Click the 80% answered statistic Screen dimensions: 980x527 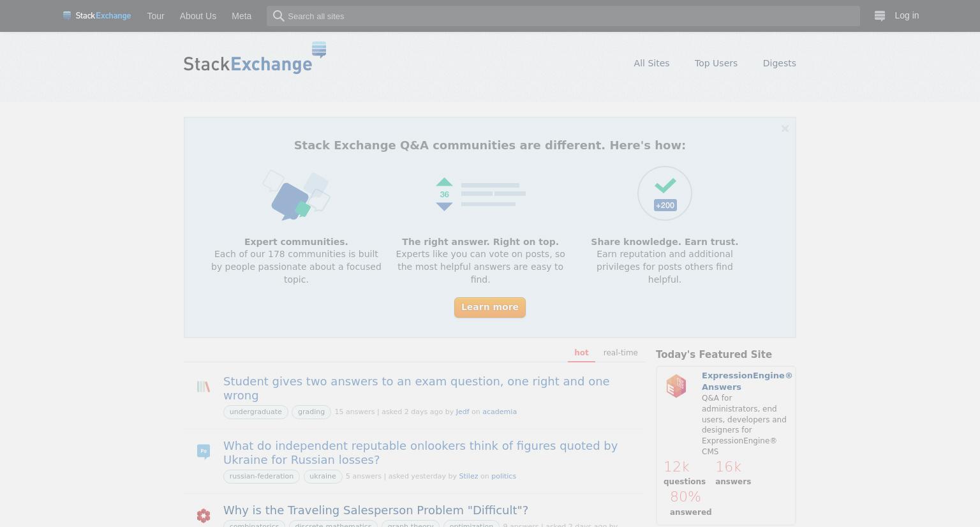691,503
